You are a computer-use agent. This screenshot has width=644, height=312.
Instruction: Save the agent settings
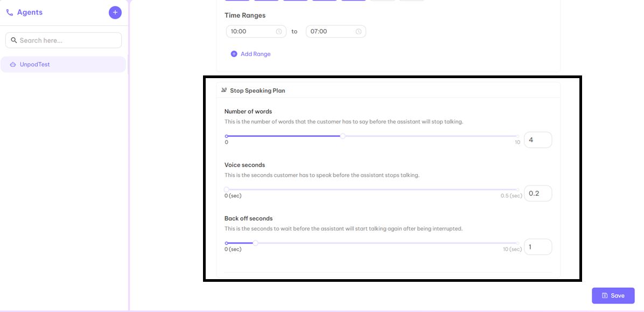pos(613,295)
